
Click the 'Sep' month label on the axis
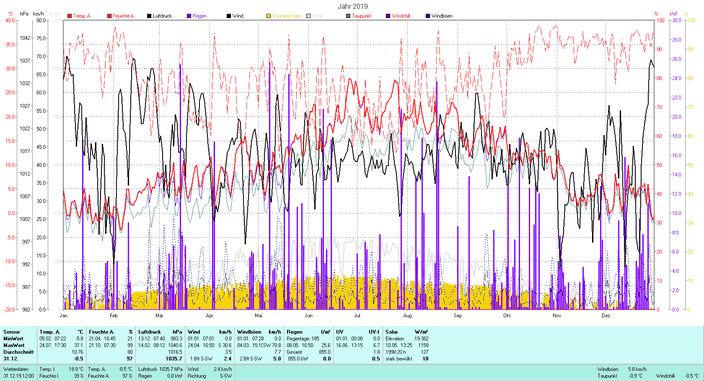(458, 315)
